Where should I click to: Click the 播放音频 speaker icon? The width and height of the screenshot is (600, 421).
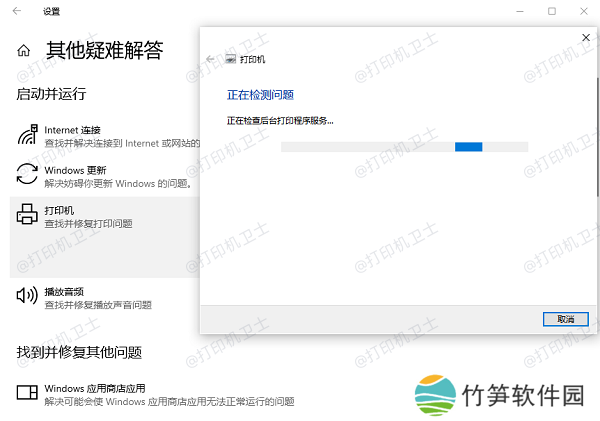tap(27, 295)
